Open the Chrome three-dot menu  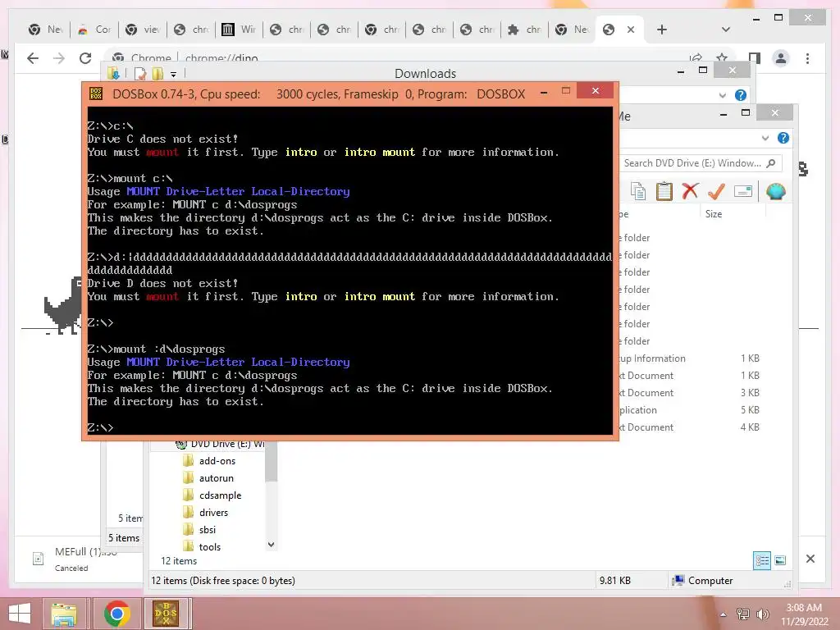(x=807, y=58)
